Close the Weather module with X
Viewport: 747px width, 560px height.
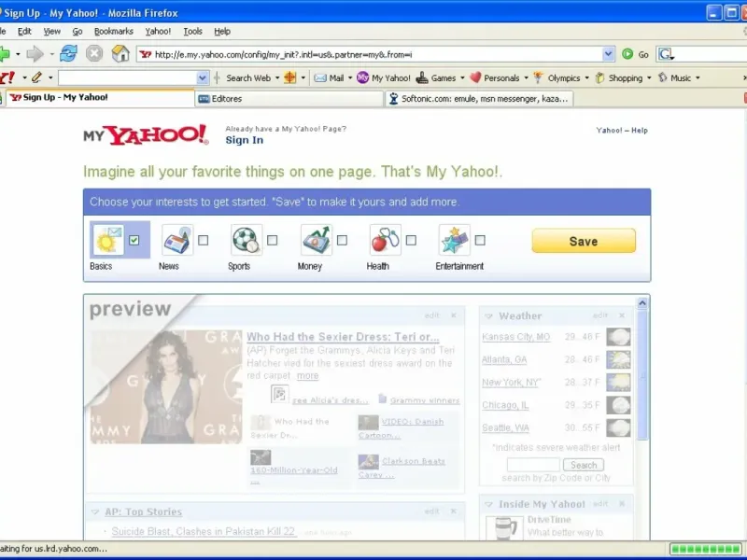tap(622, 315)
